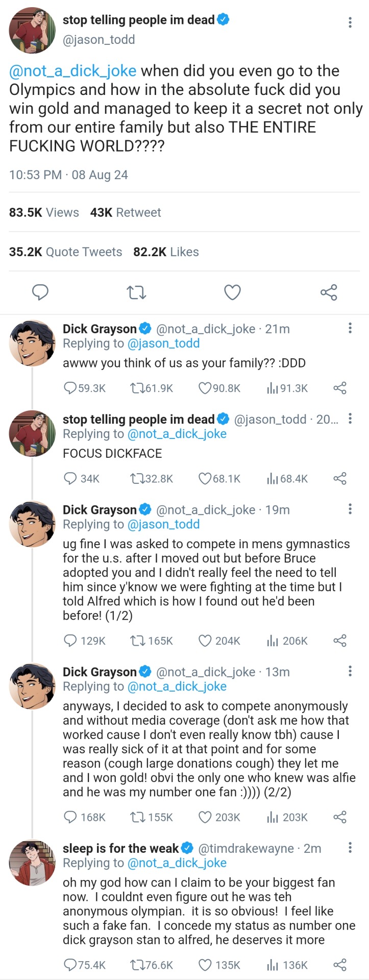View analytics of Dick's (2/2) tweet

pos(273,817)
